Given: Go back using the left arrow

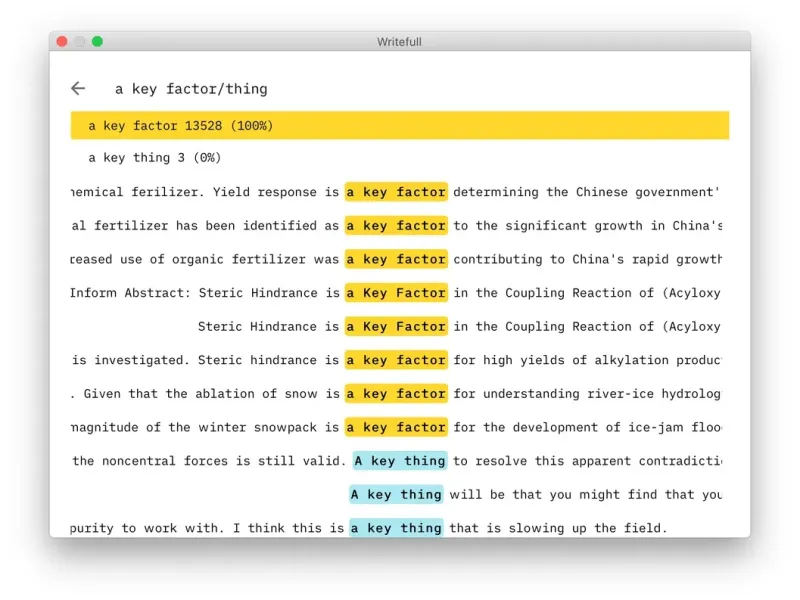Looking at the screenshot, I should click(78, 88).
